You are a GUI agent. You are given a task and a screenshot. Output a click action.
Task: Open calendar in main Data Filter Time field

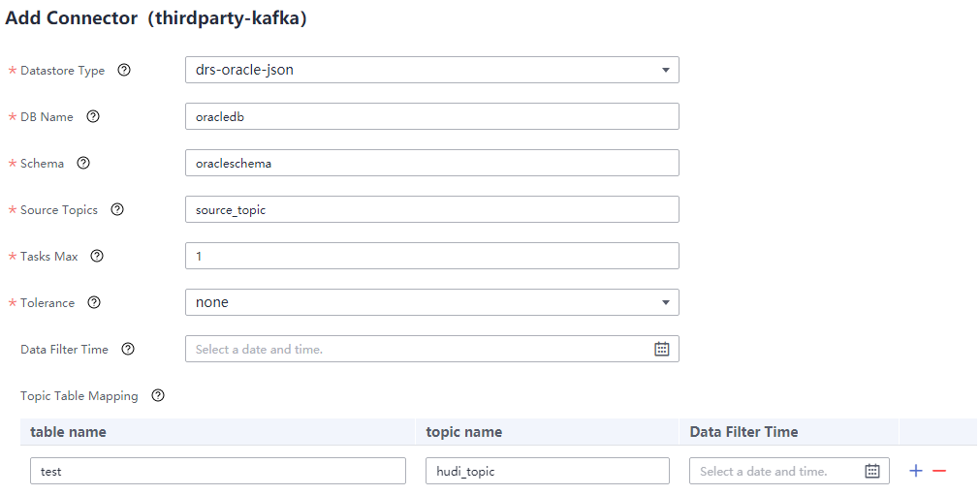[x=662, y=349]
